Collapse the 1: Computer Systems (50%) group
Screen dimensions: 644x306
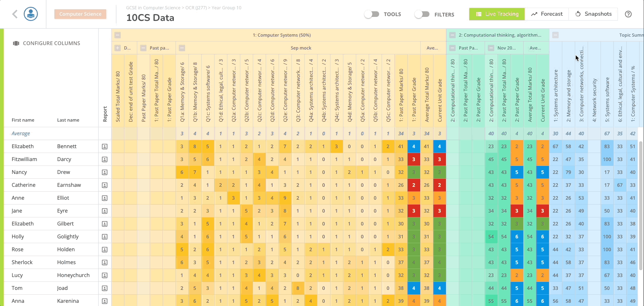[x=118, y=35]
